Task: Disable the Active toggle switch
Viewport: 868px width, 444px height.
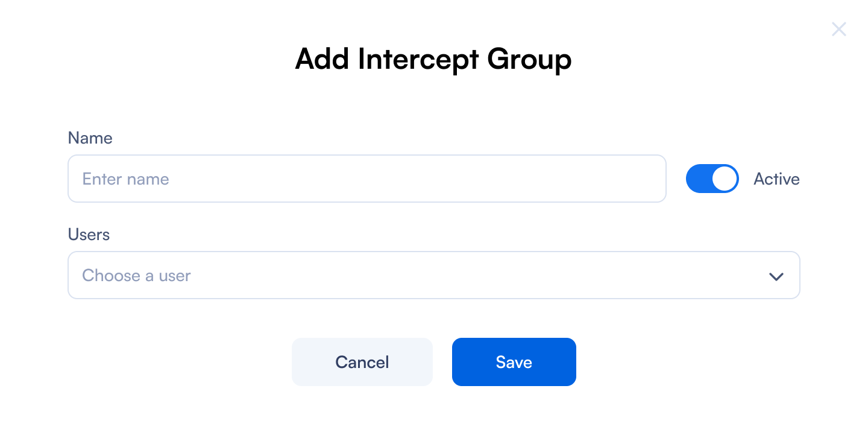Action: (x=712, y=179)
